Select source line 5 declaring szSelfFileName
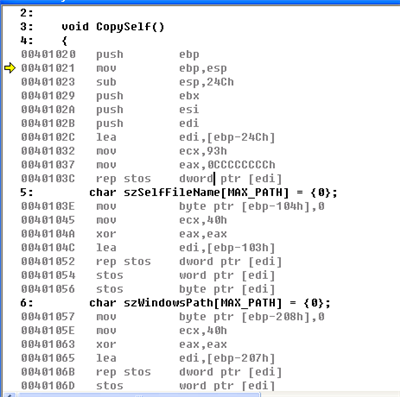400x397 pixels. (x=213, y=193)
